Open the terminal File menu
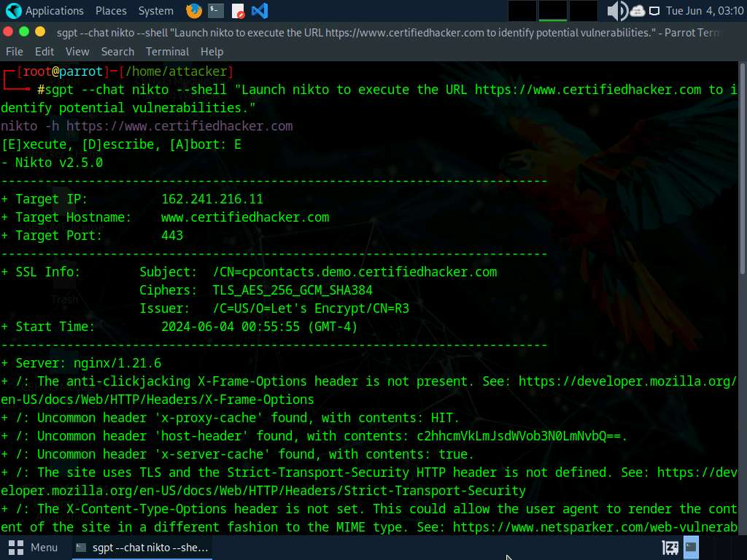This screenshot has width=747, height=560. [x=15, y=52]
